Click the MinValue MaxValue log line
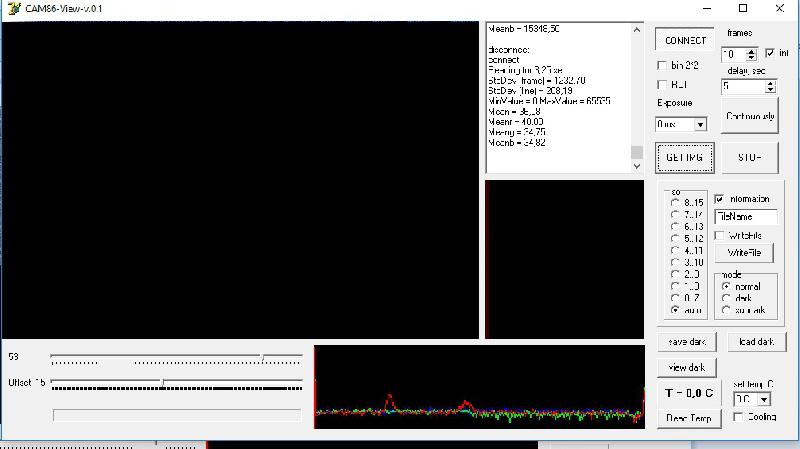 (549, 101)
